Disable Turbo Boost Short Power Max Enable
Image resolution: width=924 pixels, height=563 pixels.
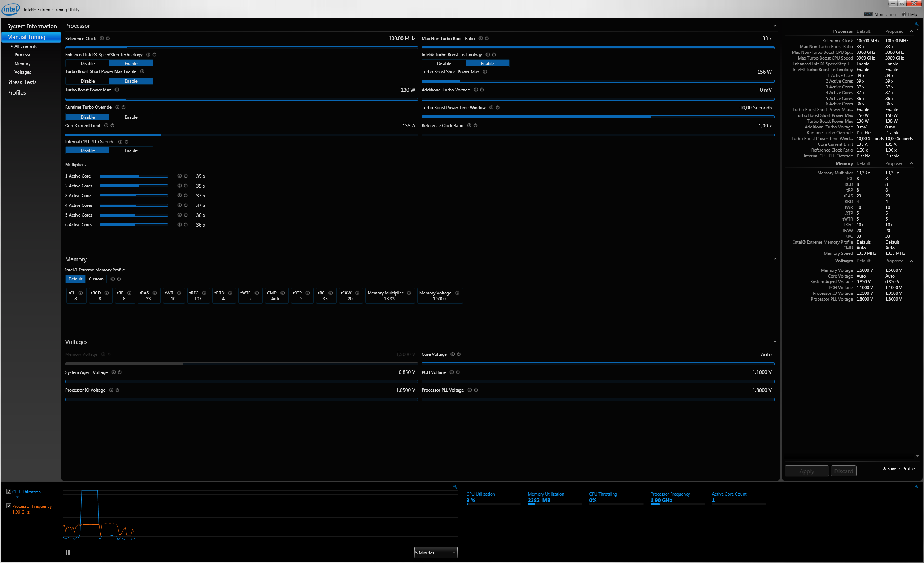point(87,81)
